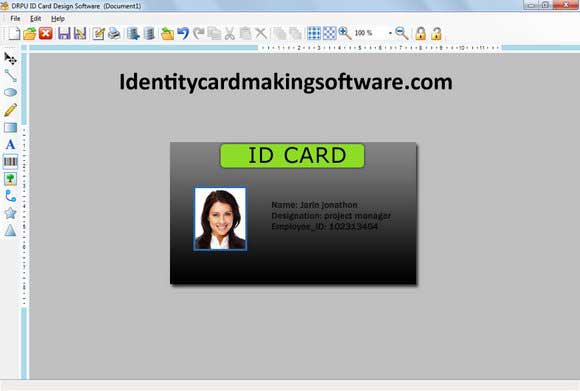Print the ID card with the printer icon
The width and height of the screenshot is (580, 391).
(x=114, y=33)
